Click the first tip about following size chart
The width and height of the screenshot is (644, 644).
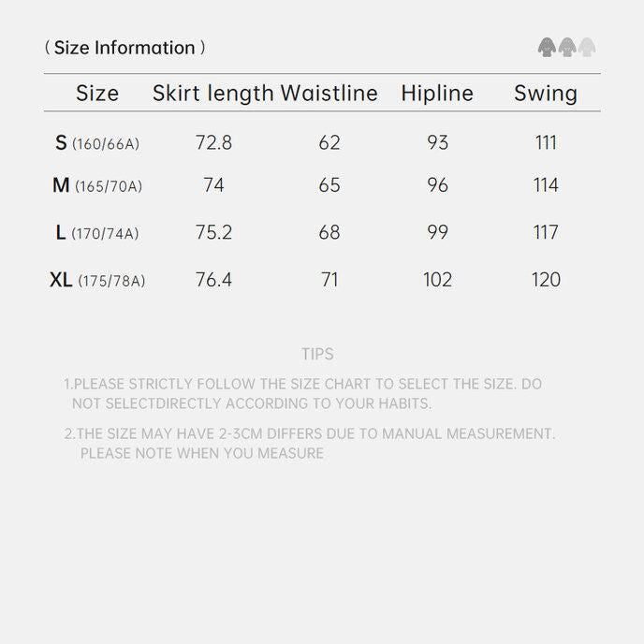(x=302, y=394)
